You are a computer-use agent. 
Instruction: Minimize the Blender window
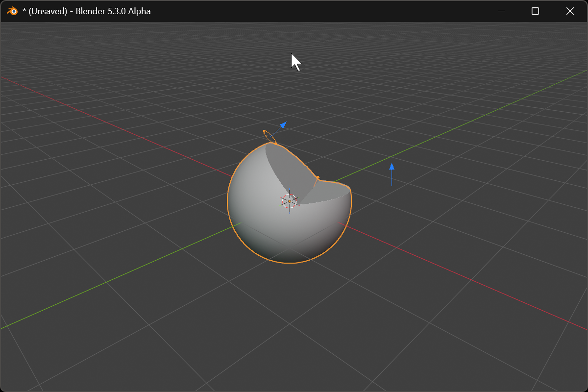coord(501,11)
